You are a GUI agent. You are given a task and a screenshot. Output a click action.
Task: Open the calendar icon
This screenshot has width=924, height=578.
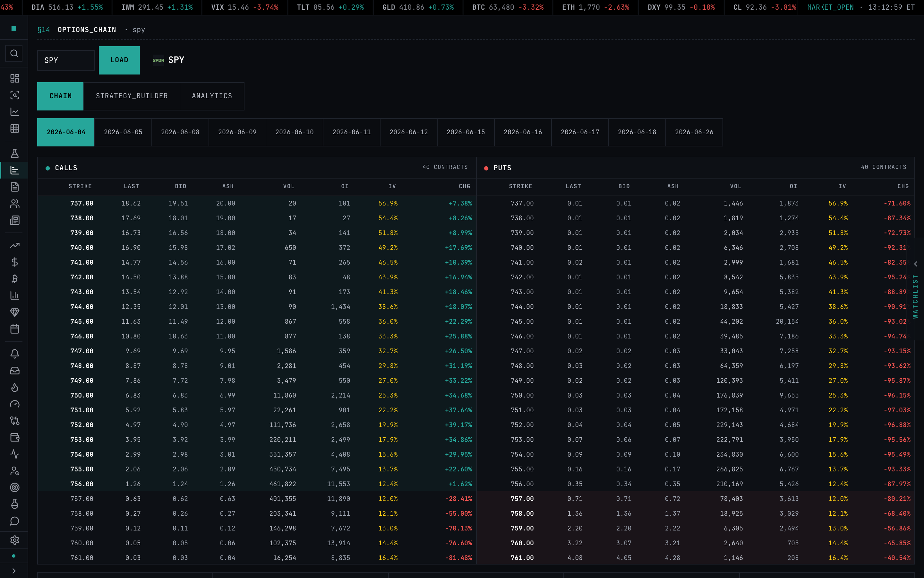pyautogui.click(x=14, y=329)
